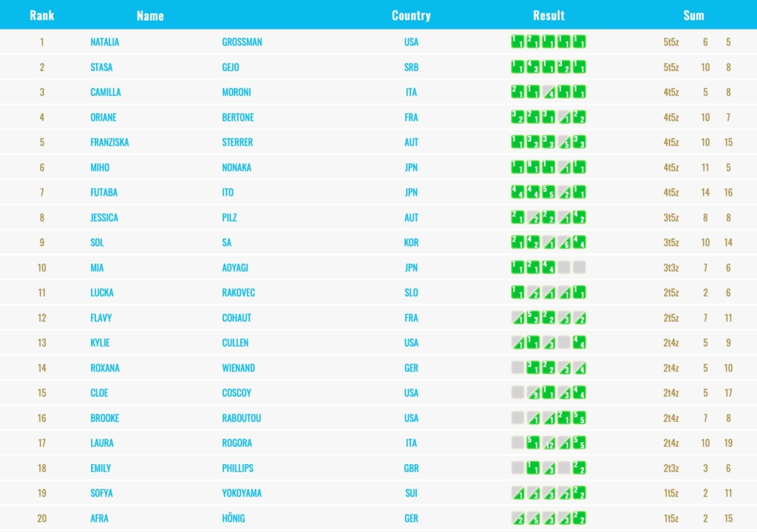
Task: Click FUTABA first name
Action: point(103,193)
